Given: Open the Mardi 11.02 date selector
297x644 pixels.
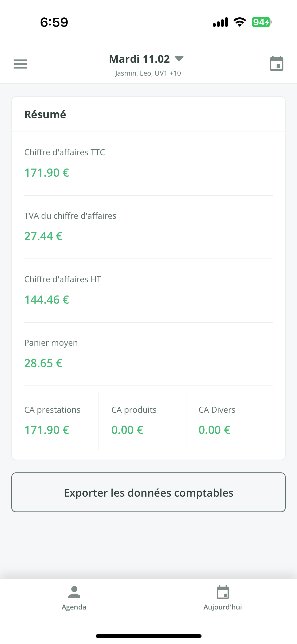Looking at the screenshot, I should click(139, 59).
